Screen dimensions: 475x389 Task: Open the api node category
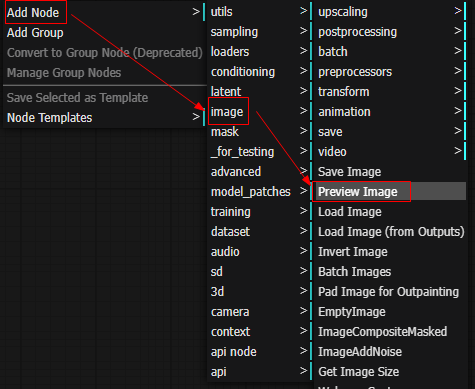pyautogui.click(x=260, y=352)
